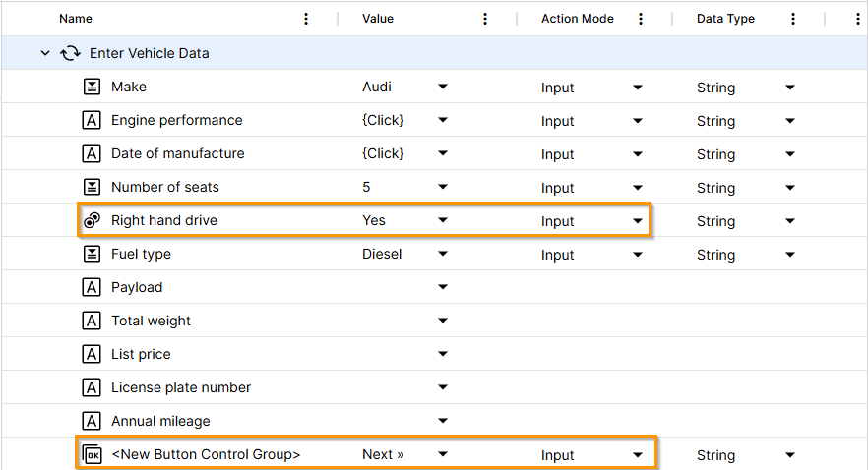Click the loop icon beside Enter Vehicle Data

pos(70,53)
